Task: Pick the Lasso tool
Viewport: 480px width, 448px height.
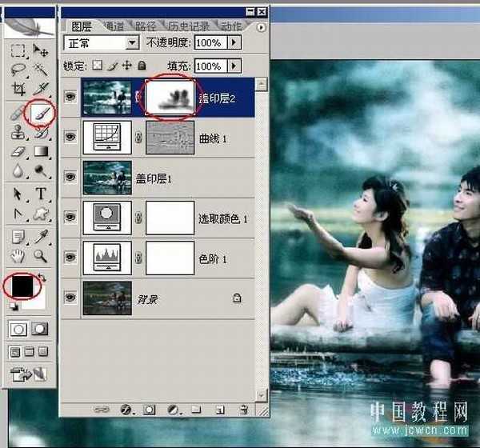Action: click(x=18, y=70)
